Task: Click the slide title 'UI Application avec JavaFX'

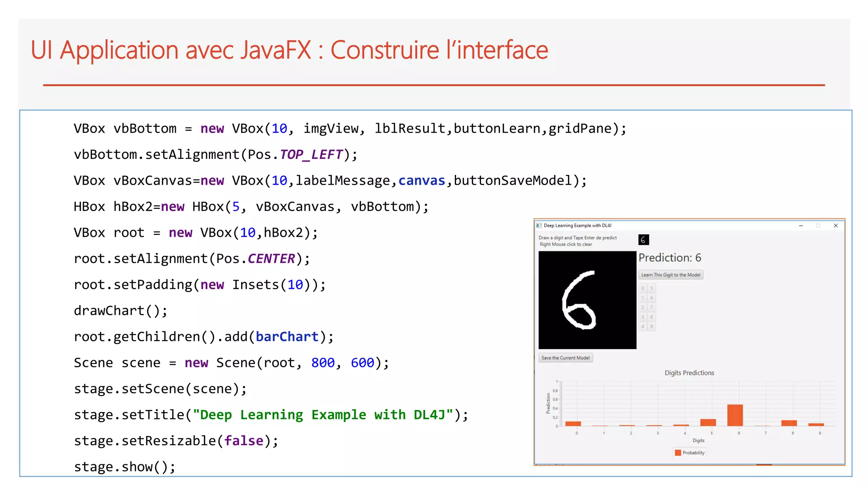Action: (171, 50)
